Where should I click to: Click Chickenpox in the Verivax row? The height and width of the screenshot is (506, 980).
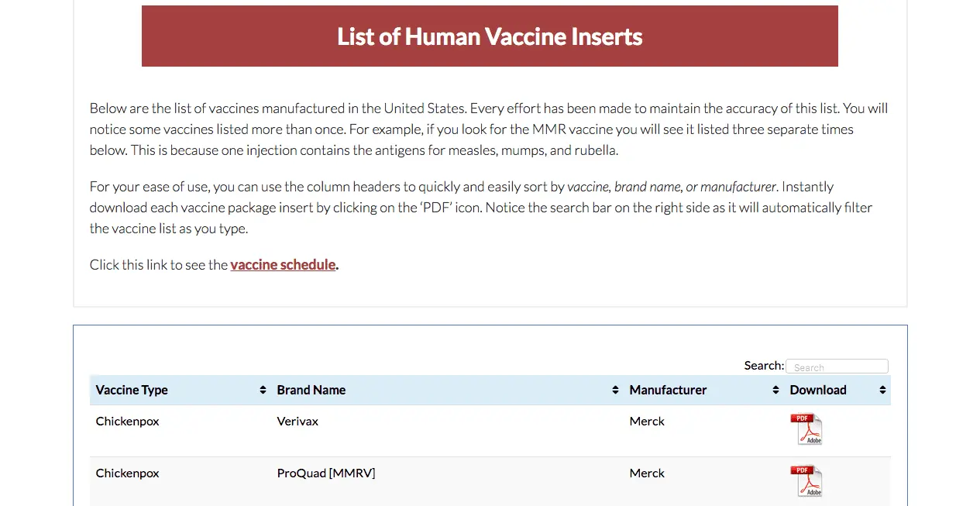click(x=128, y=422)
